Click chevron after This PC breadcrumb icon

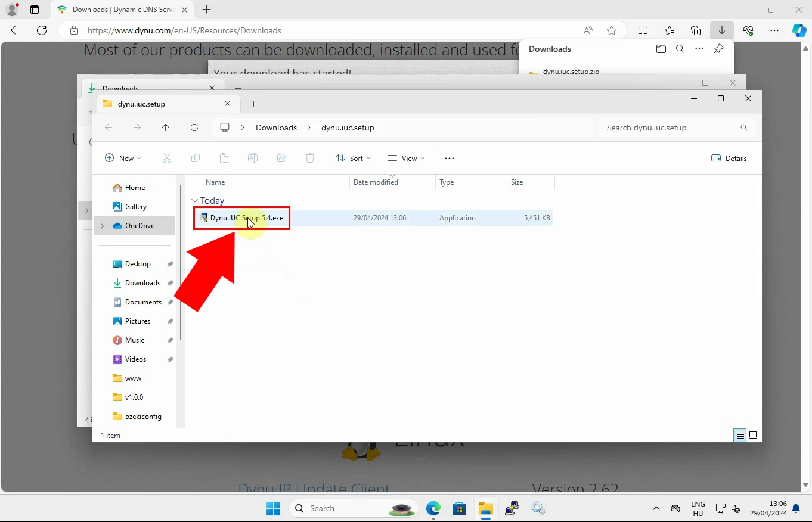[x=243, y=128]
